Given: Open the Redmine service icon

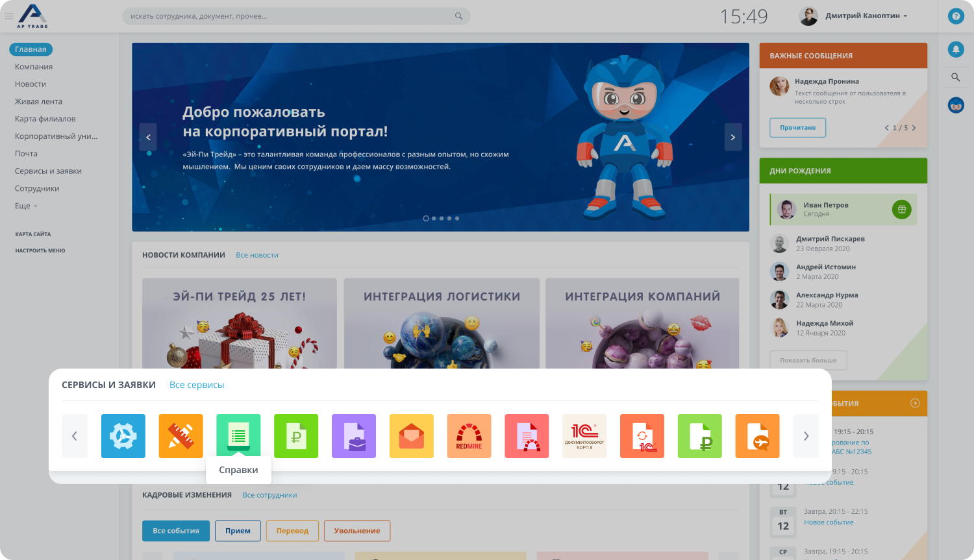Looking at the screenshot, I should coord(469,436).
